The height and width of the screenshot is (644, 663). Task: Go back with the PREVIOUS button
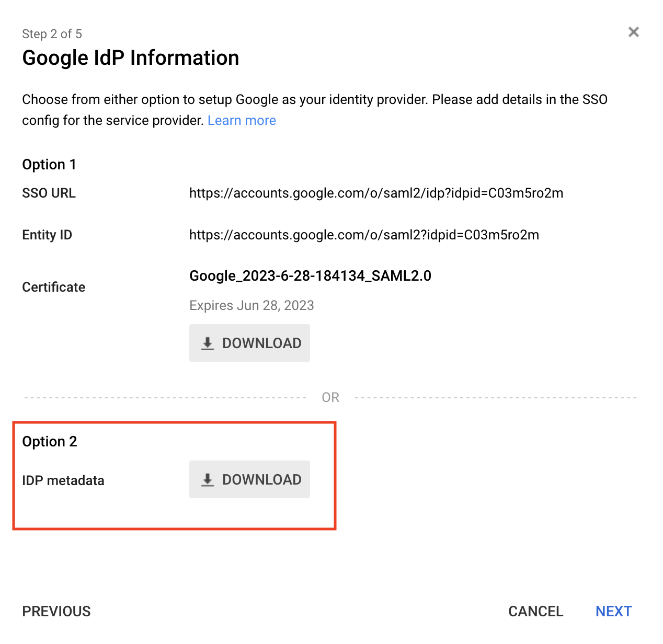(56, 611)
